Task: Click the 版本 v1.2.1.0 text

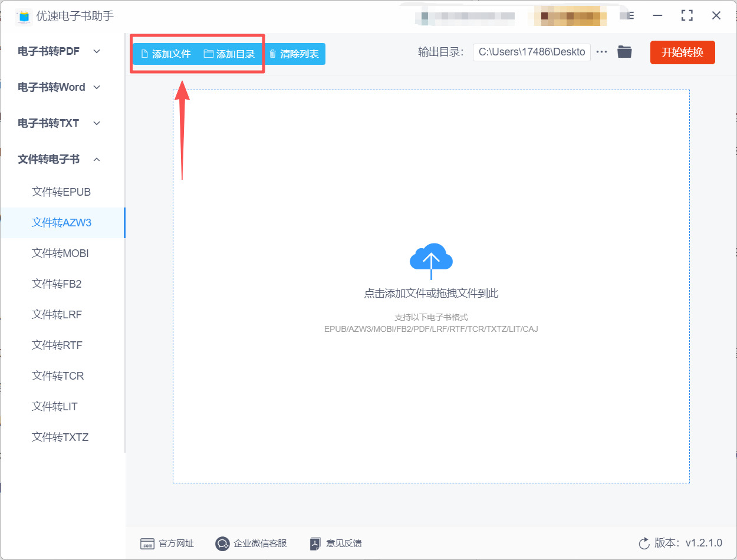Action: (x=688, y=543)
